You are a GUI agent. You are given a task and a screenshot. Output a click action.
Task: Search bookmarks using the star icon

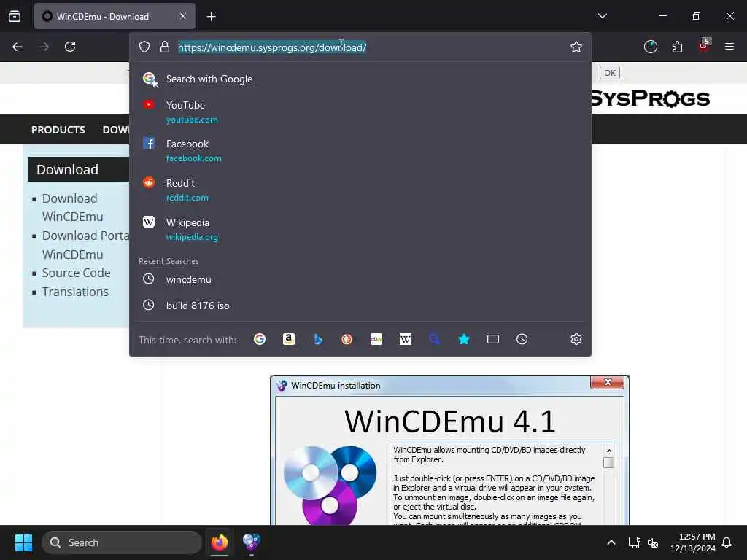[463, 339]
